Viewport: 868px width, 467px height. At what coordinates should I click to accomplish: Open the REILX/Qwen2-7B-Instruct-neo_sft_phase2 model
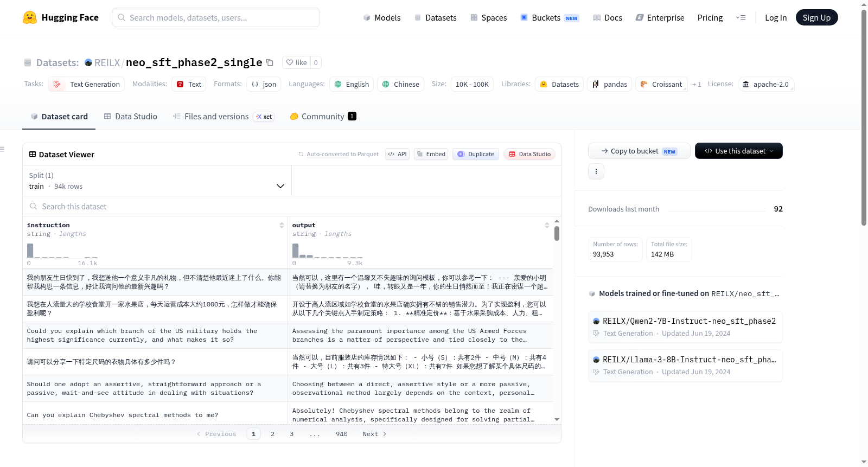click(685, 327)
